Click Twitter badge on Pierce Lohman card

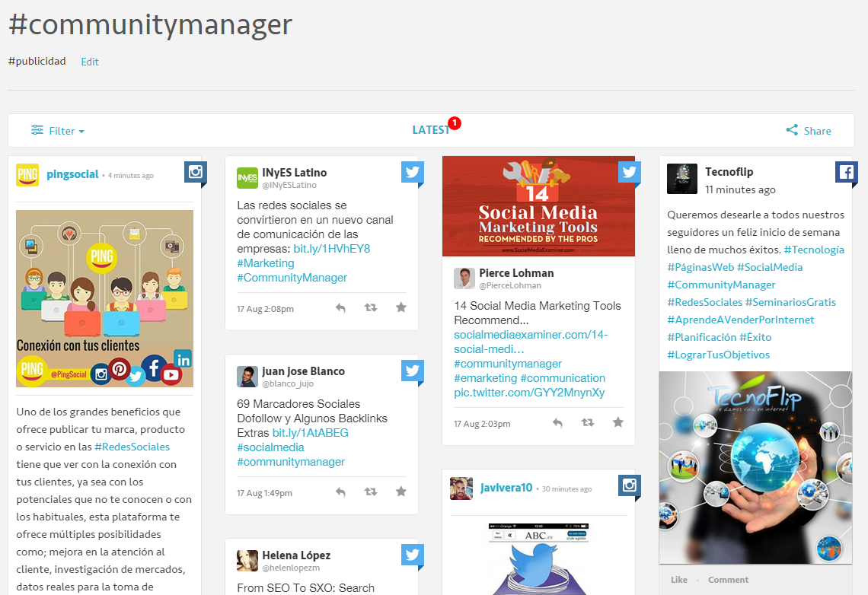click(630, 172)
